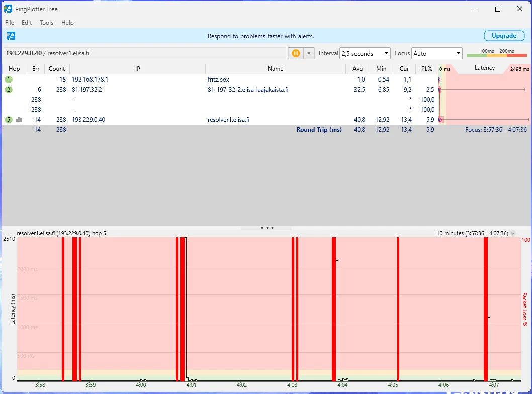Open the Interval dropdown showing 2,5 seconds
Viewport: 532px width, 394px height.
click(x=365, y=53)
